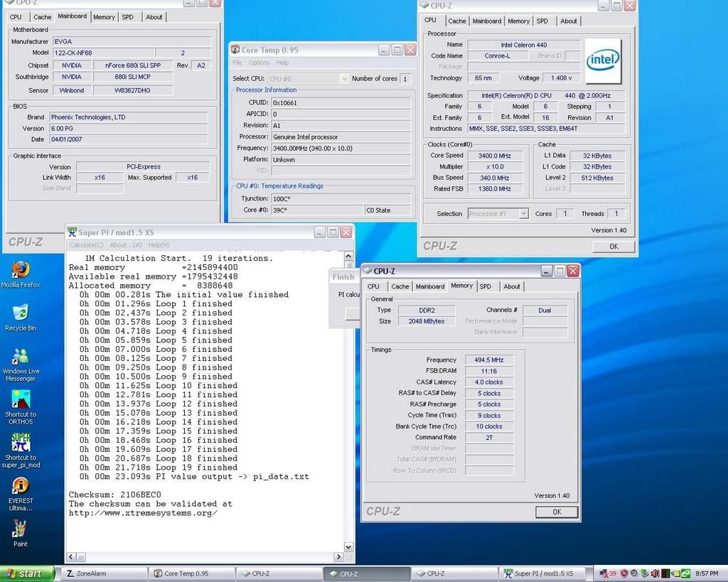Viewport: 728px width, 582px height.
Task: Click the CPUID value 0x10661
Action: [341, 102]
